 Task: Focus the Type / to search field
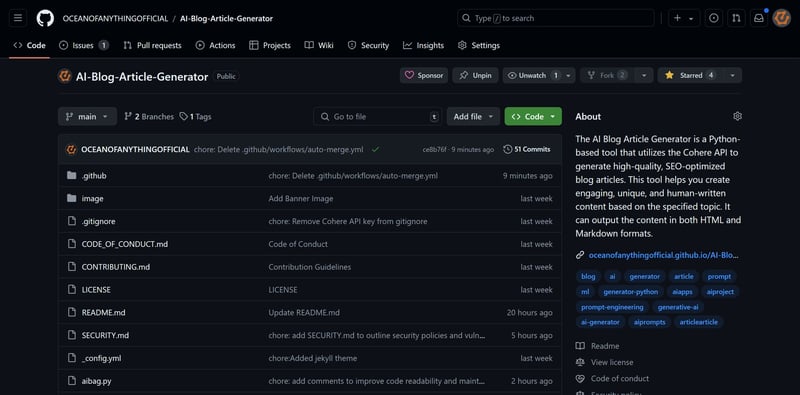[556, 18]
